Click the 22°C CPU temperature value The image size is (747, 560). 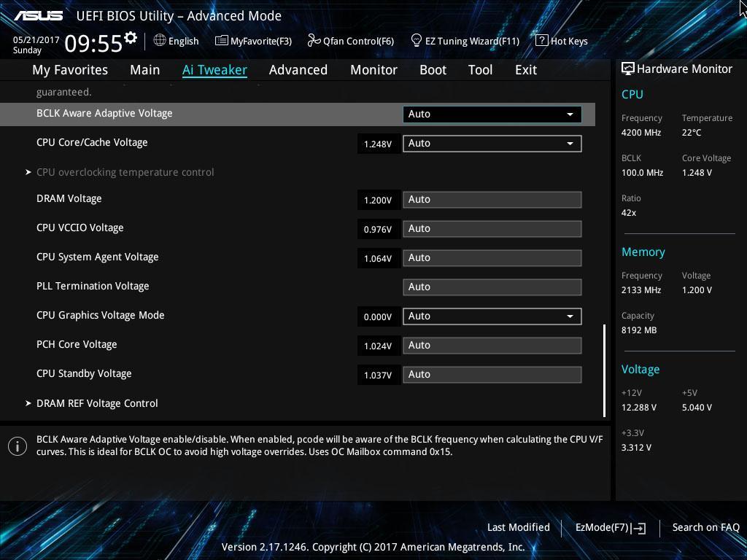click(x=692, y=133)
